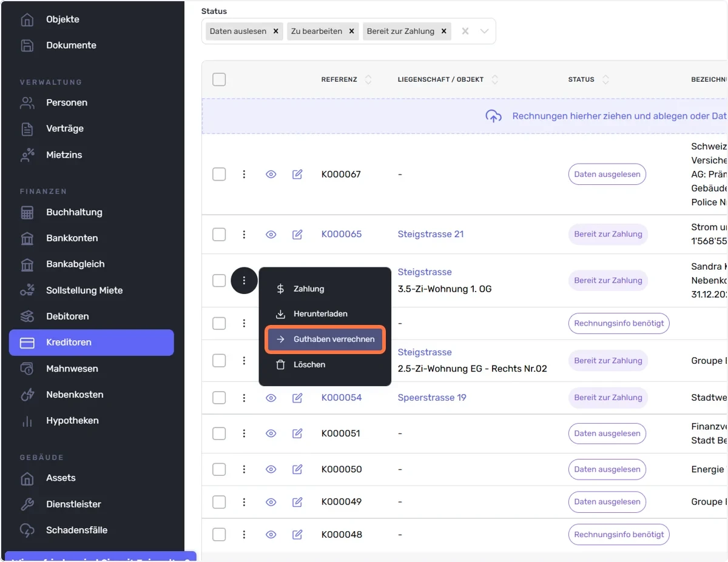Open the eye preview icon for K000067

[x=271, y=174]
